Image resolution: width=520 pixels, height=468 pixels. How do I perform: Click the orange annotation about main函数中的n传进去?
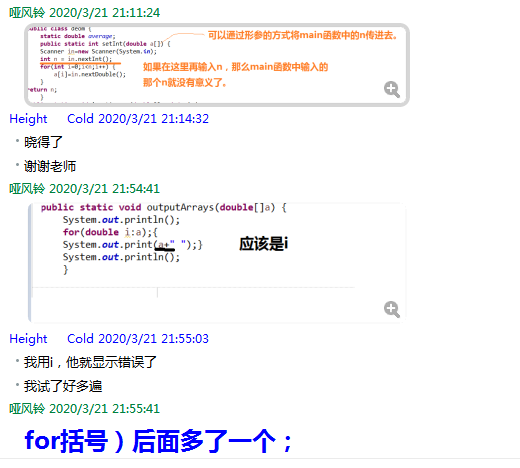(x=303, y=35)
